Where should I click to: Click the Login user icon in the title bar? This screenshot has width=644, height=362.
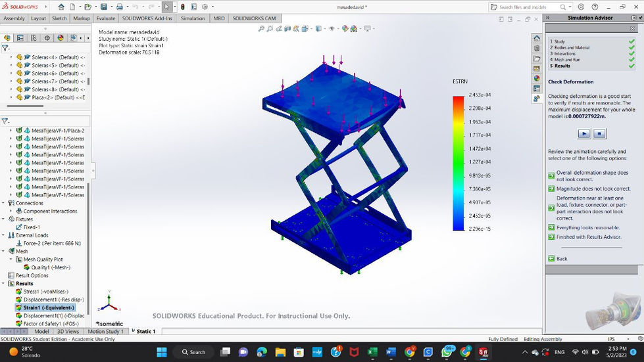581,7
